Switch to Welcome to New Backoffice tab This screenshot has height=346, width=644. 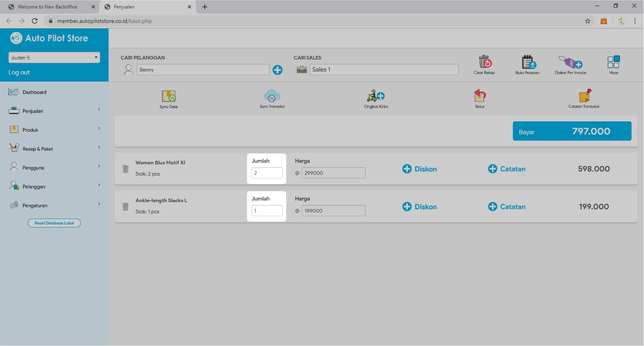coord(47,7)
